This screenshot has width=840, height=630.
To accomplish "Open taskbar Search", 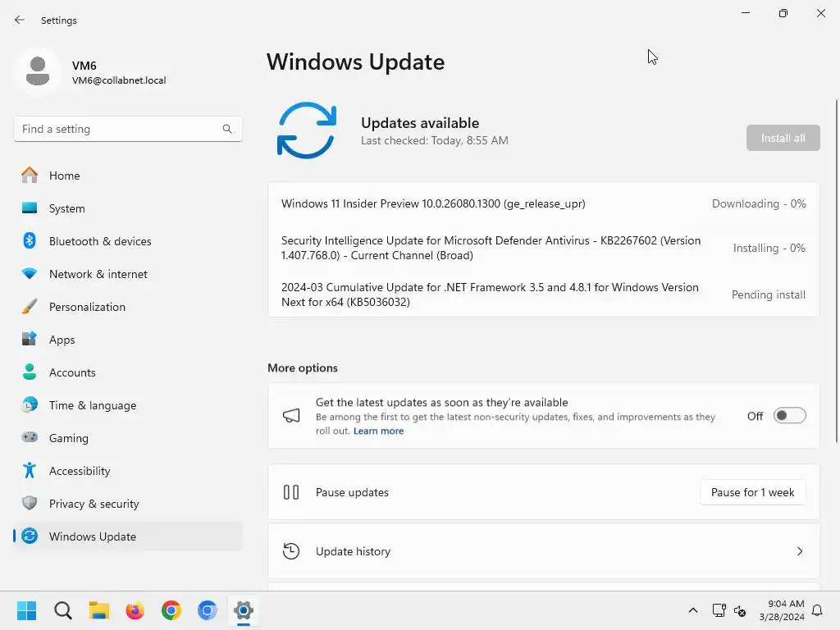I will coord(62,610).
